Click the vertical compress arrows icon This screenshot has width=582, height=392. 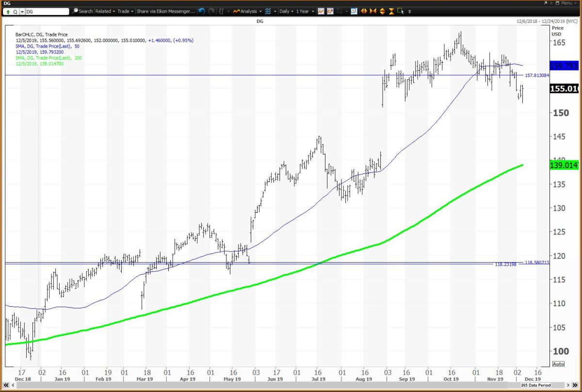tap(391, 11)
